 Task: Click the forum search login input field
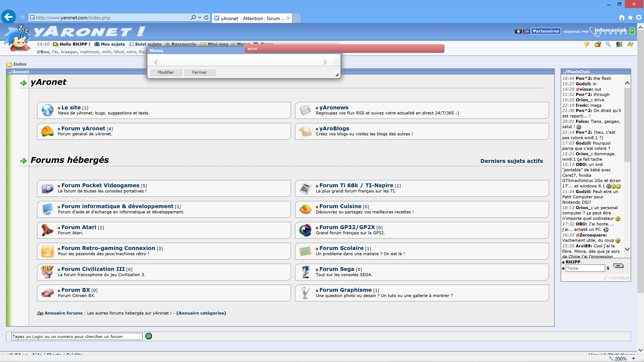77,336
